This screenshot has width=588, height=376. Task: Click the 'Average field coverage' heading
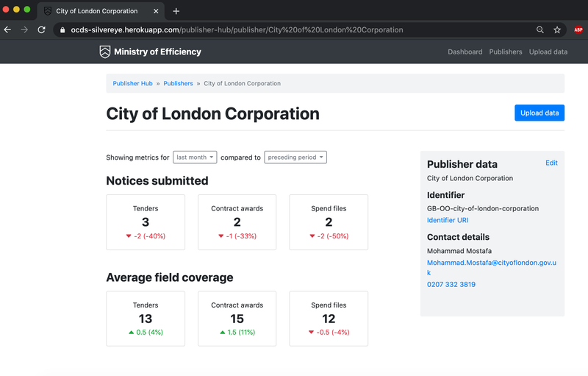click(170, 277)
